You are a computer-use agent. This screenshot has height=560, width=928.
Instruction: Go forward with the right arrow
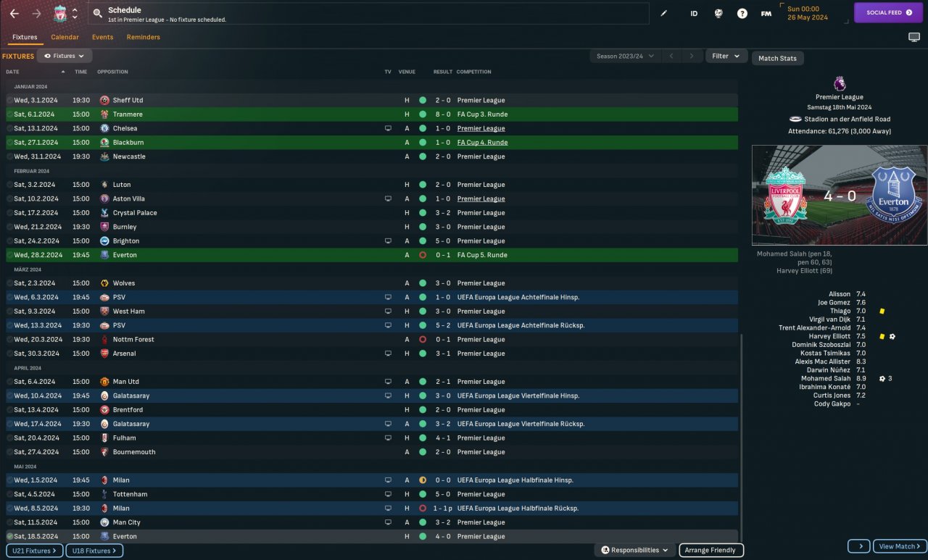(36, 13)
